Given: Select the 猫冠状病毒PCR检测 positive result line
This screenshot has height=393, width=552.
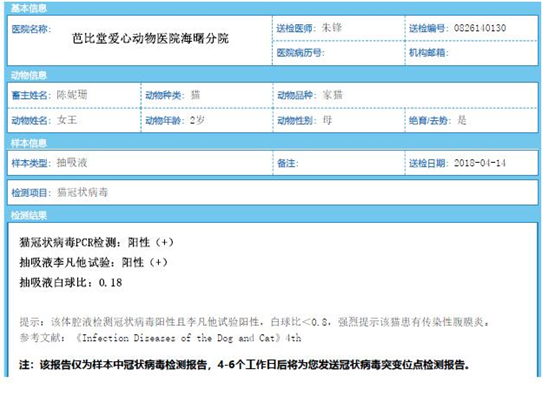Looking at the screenshot, I should point(96,242).
